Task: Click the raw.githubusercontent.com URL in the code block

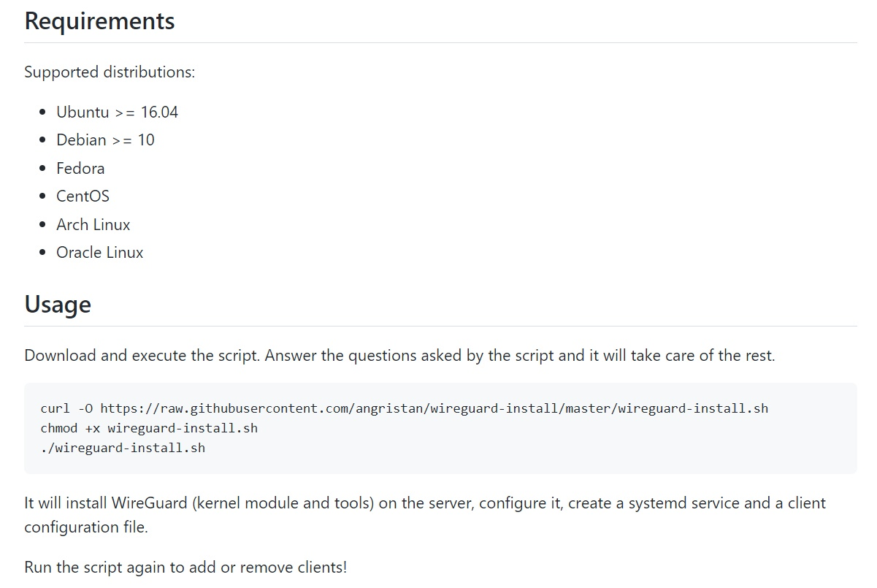Action: click(x=434, y=408)
